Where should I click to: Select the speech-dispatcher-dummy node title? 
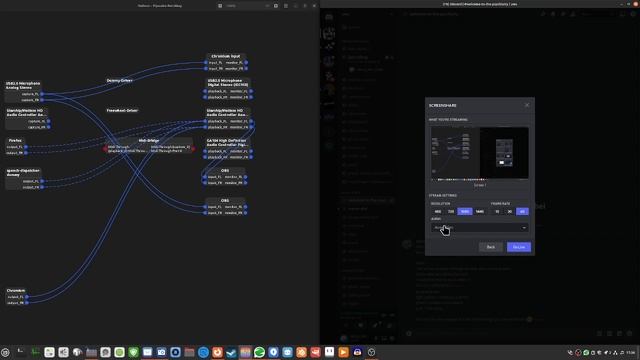(x=23, y=172)
